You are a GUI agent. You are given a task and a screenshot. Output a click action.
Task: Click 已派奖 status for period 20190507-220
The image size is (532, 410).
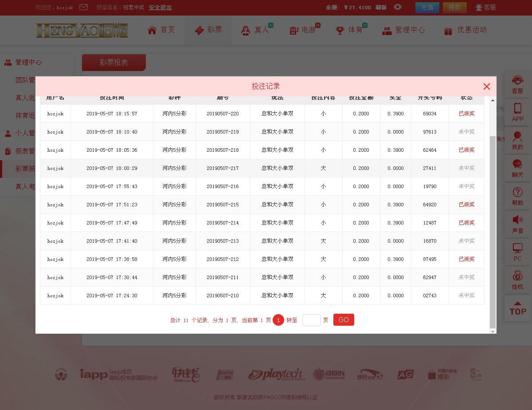pyautogui.click(x=466, y=114)
